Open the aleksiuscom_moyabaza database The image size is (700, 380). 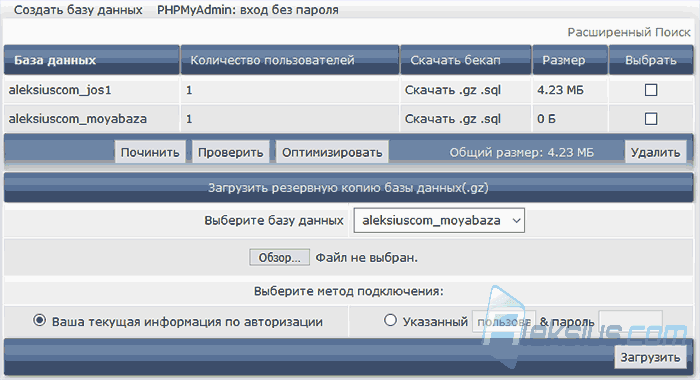[78, 119]
